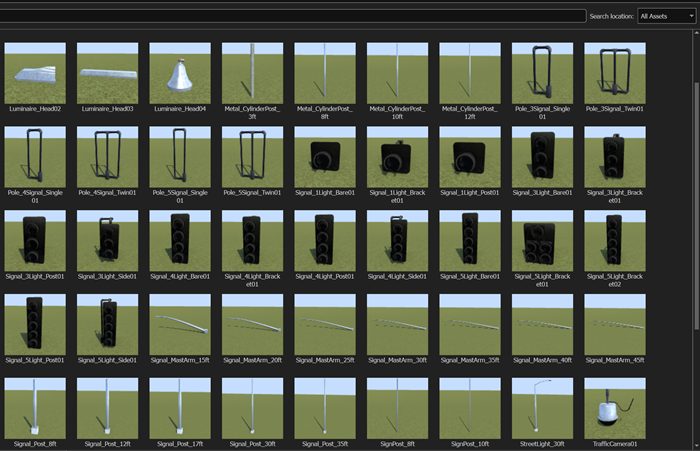This screenshot has height=451, width=700.
Task: Pick the Luminaire_Head04 bell-shaped asset
Action: coord(180,73)
